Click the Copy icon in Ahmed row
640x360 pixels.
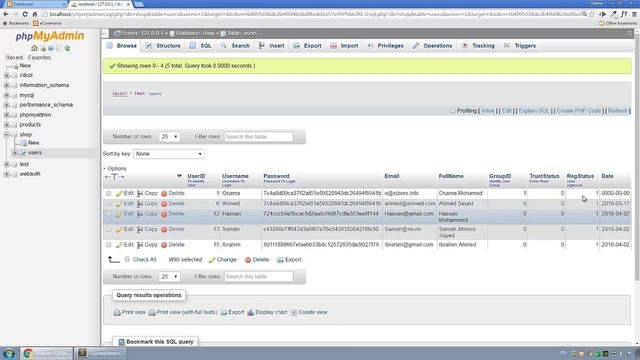pyautogui.click(x=140, y=204)
